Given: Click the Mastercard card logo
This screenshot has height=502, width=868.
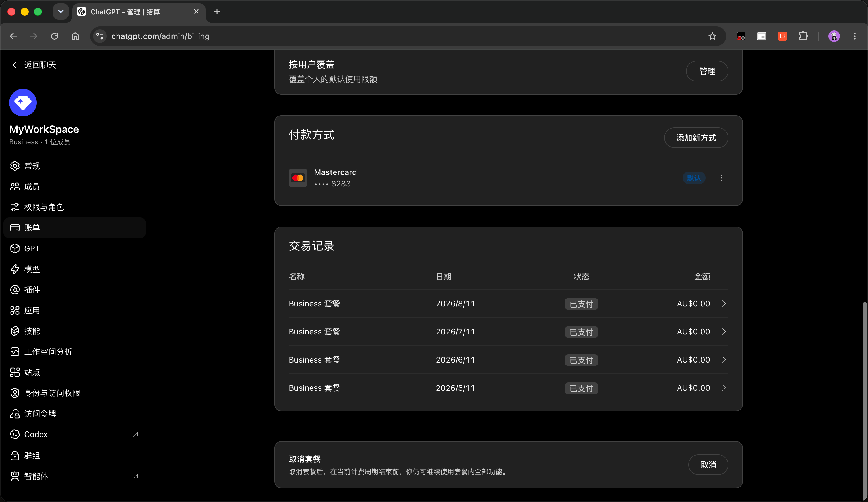Looking at the screenshot, I should pyautogui.click(x=298, y=178).
